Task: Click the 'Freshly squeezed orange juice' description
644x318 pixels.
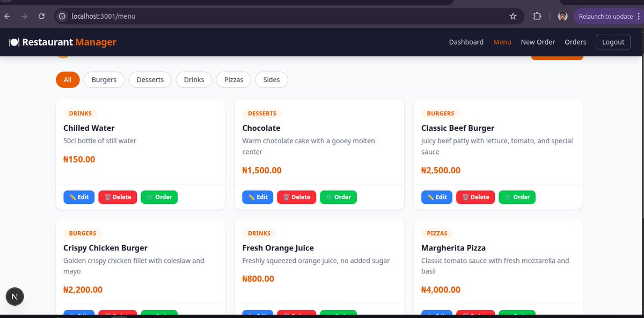Action: click(x=316, y=261)
